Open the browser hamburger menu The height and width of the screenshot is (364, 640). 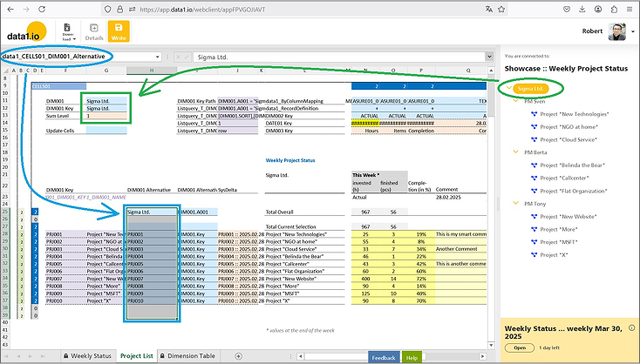pos(630,9)
